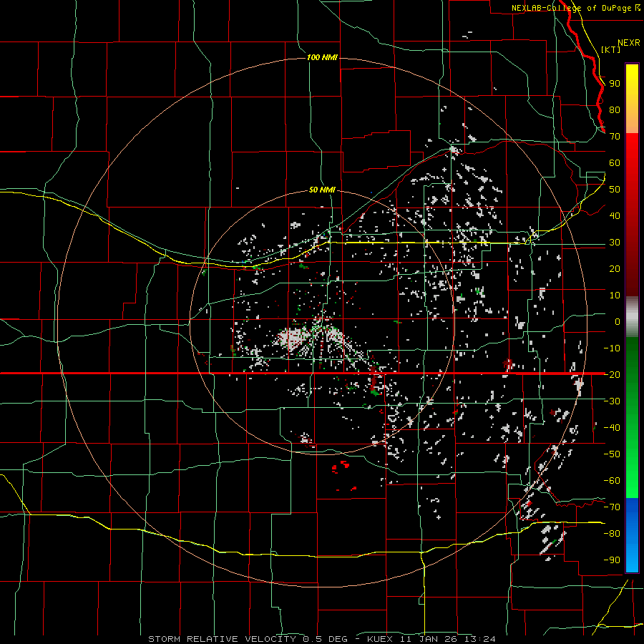Click the -40 scale value
Screen dimensions: 644x644
coord(612,428)
